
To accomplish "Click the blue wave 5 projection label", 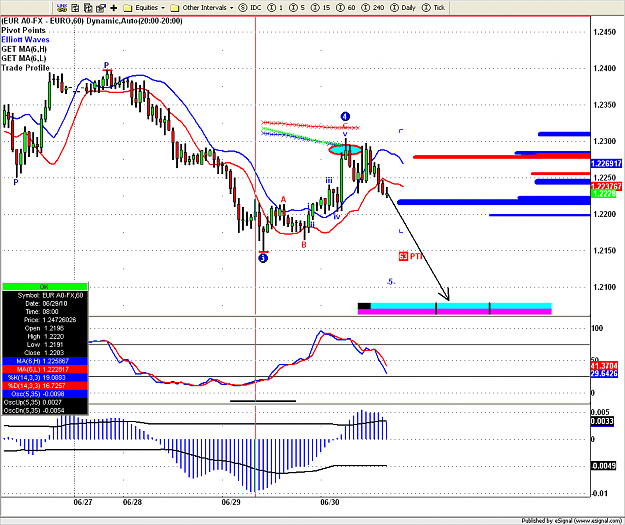I will (x=391, y=282).
